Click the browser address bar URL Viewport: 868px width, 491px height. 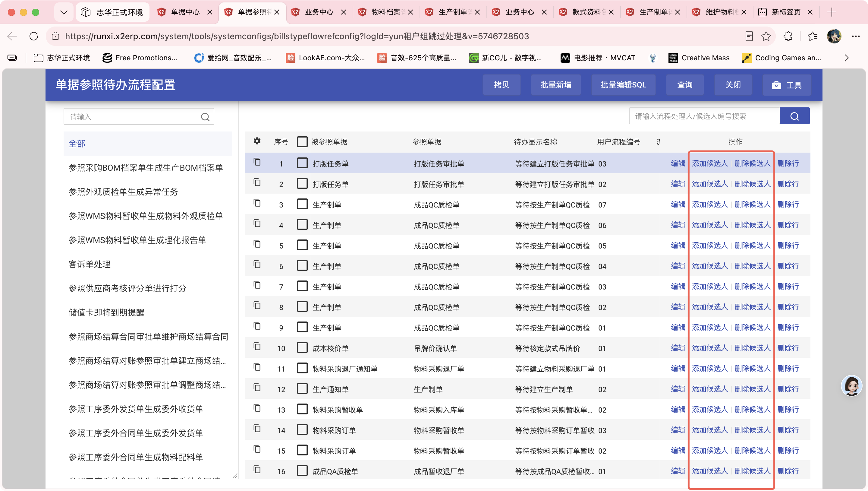click(x=297, y=36)
